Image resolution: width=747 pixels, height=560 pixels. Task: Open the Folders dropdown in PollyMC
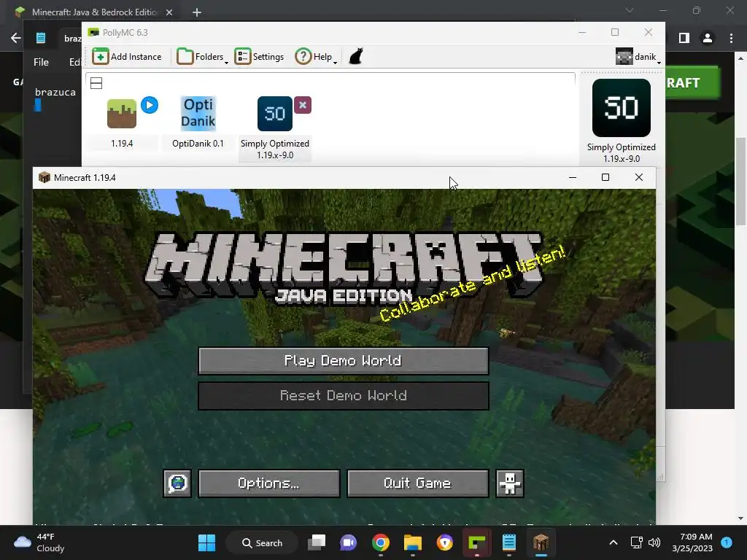[203, 57]
